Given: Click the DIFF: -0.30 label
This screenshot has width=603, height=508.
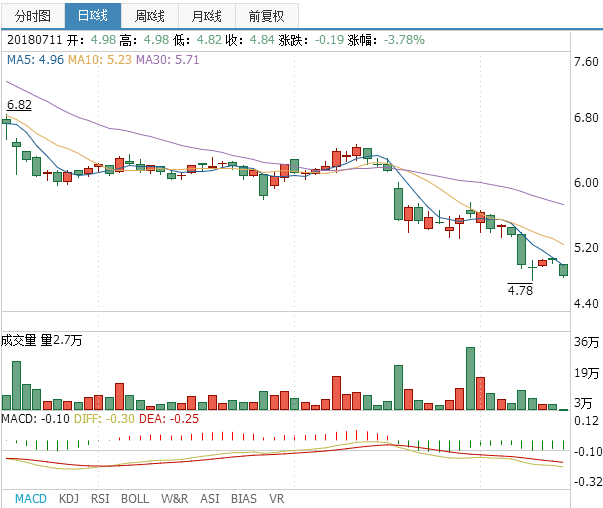Looking at the screenshot, I should coord(104,419).
